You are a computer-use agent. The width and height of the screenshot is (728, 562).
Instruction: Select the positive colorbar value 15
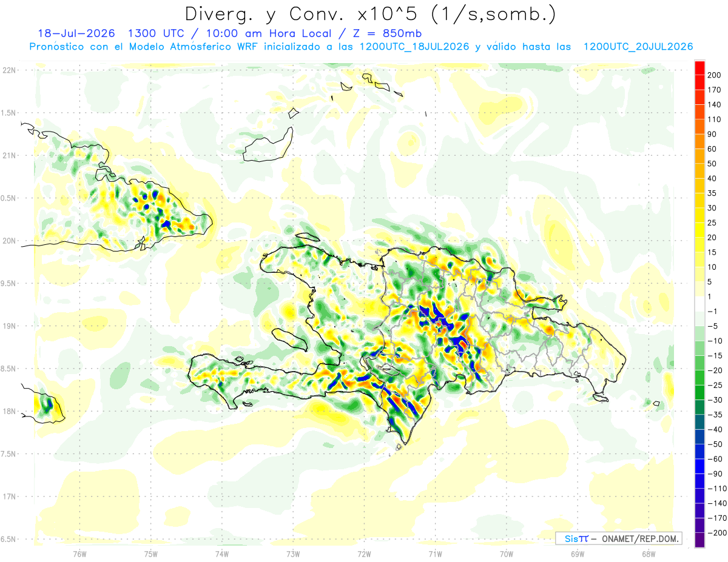[712, 252]
